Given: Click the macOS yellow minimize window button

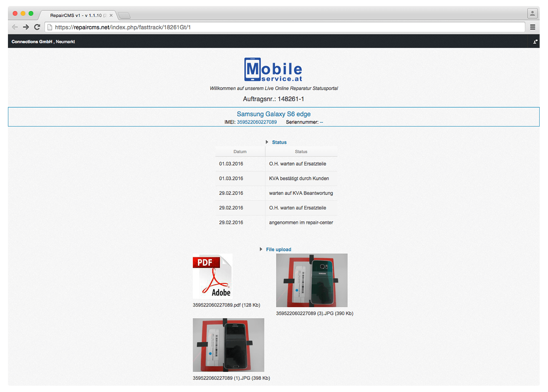Looking at the screenshot, I should [23, 13].
